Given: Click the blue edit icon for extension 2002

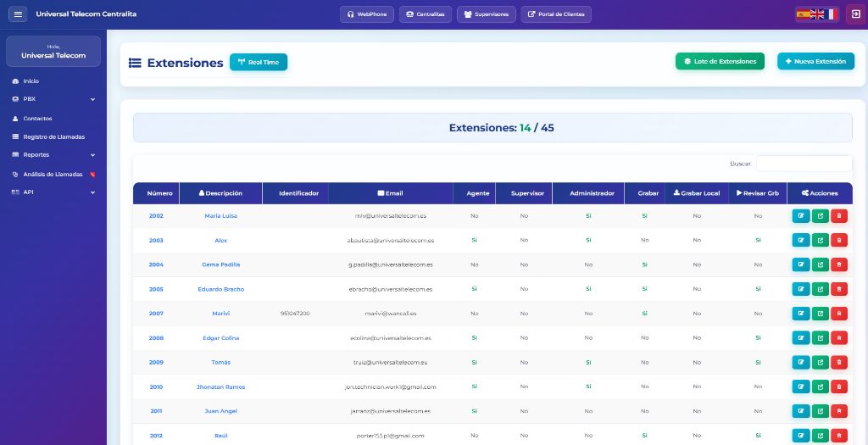Looking at the screenshot, I should tap(801, 216).
